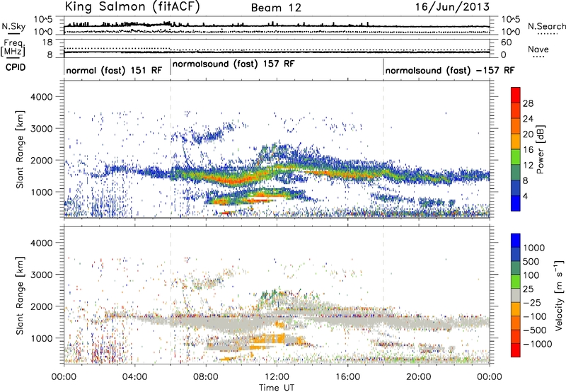Select the 'Power [dB]' colorbar title

tap(540, 149)
